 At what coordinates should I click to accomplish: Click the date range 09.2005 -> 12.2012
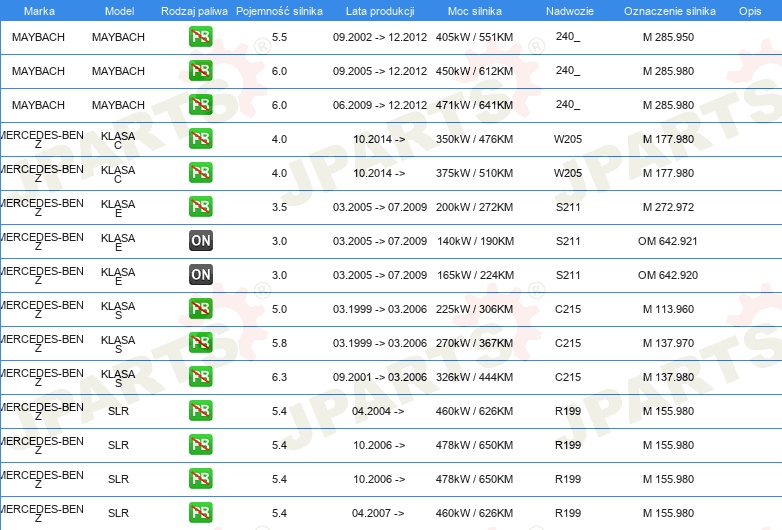(380, 71)
